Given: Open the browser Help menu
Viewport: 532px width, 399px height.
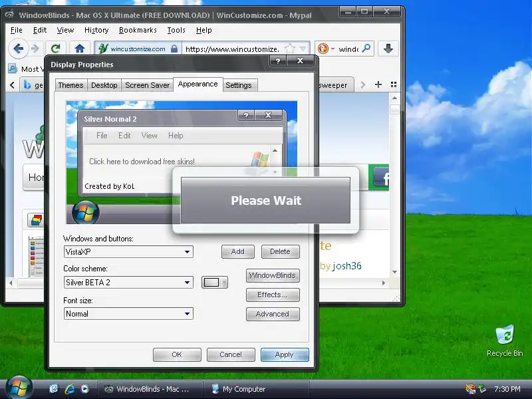Looking at the screenshot, I should 204,30.
